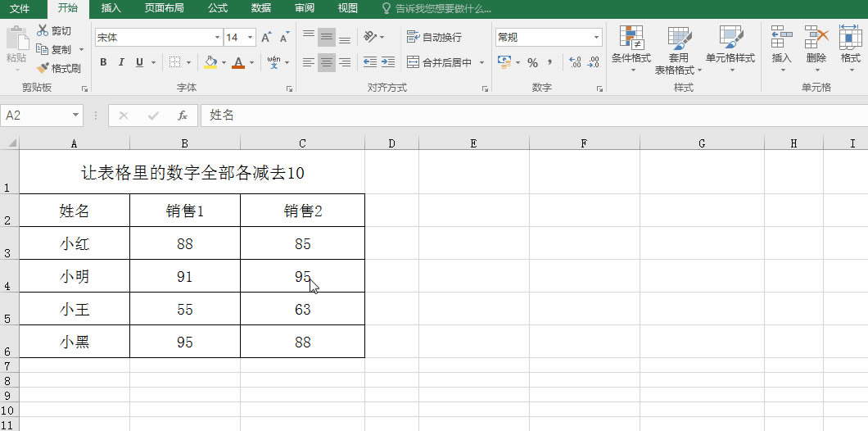Decrease the indent level
Image resolution: width=868 pixels, height=431 pixels.
[370, 62]
